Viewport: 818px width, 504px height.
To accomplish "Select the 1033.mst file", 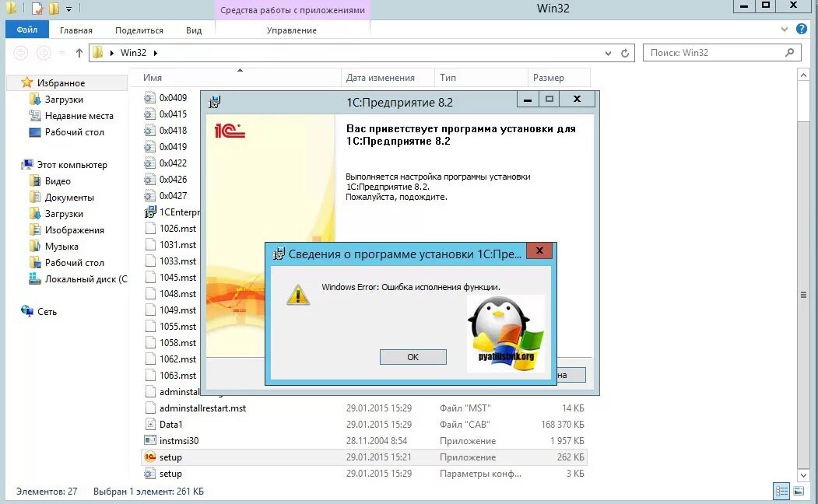I will point(178,261).
